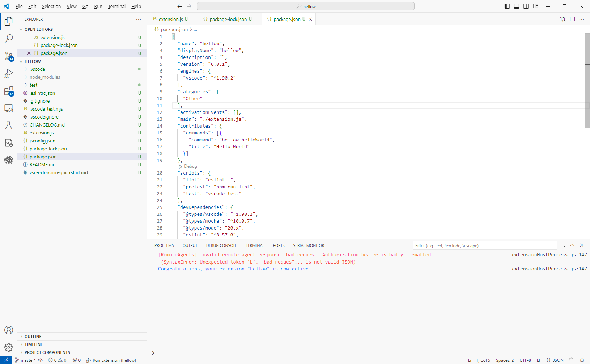590x364 pixels.
Task: Close package.json in Open Editors list
Action: (x=29, y=53)
